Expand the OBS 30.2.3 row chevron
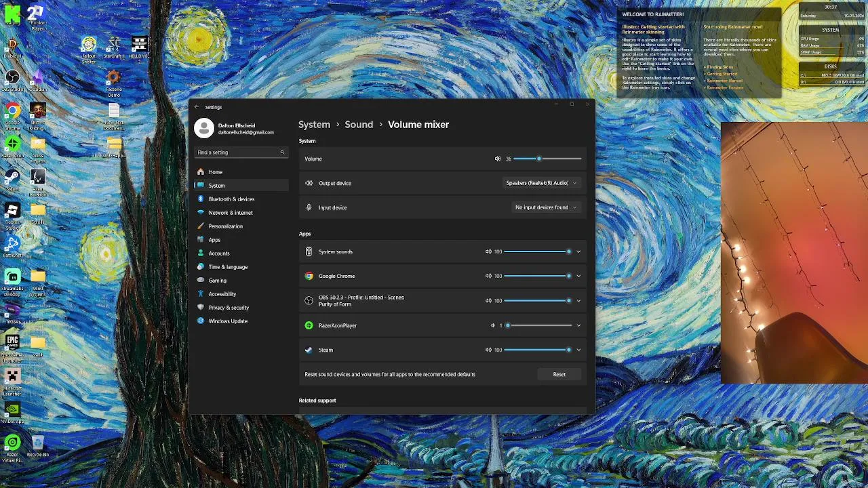The width and height of the screenshot is (868, 488). click(578, 300)
